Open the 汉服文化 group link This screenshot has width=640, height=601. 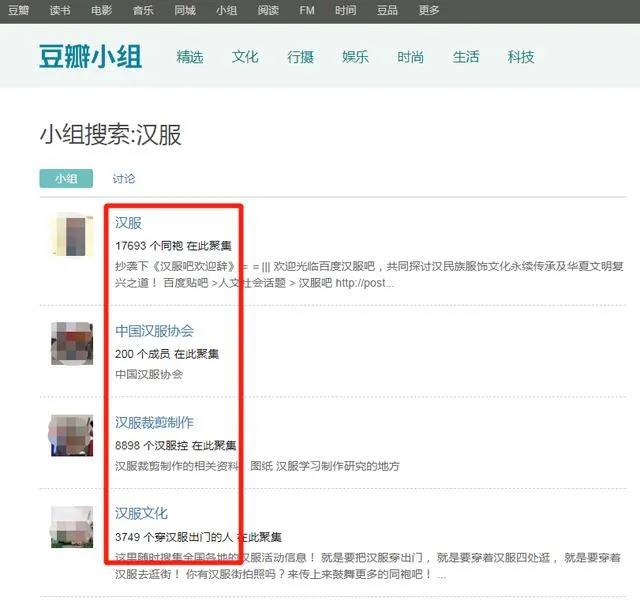(141, 514)
